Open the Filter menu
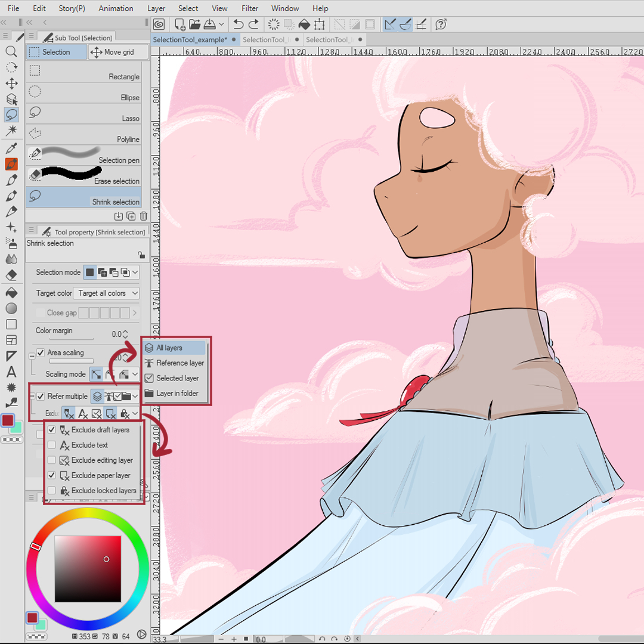644x644 pixels. coord(250,8)
